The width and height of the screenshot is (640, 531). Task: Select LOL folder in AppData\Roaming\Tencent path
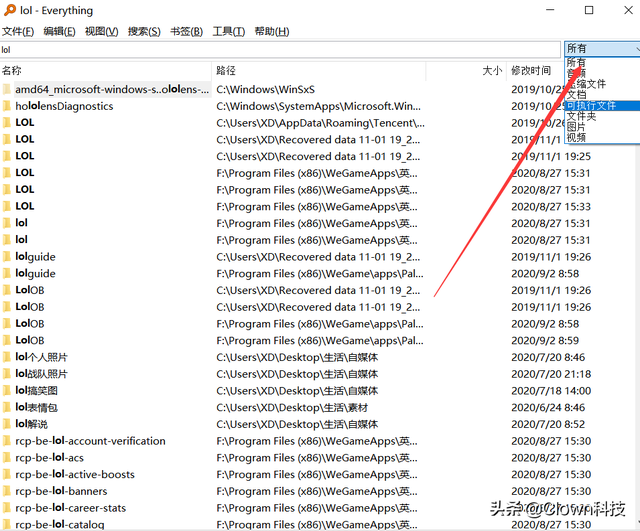[24, 123]
